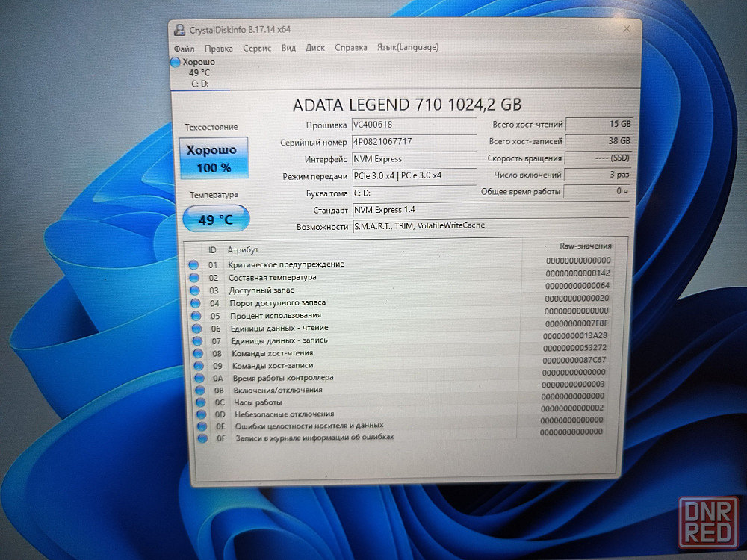Click the CrystalDiskInfo title bar app icon

tap(179, 30)
